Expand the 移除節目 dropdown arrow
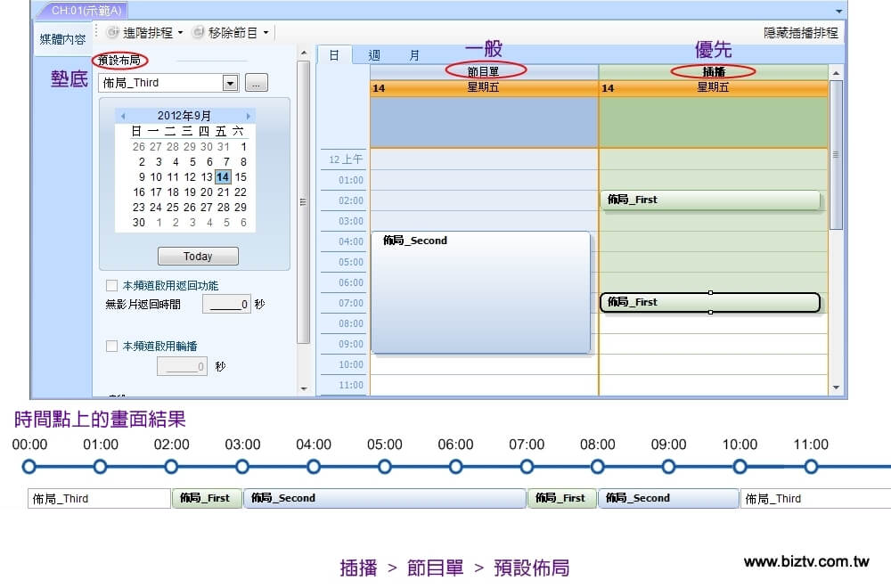 tap(266, 33)
